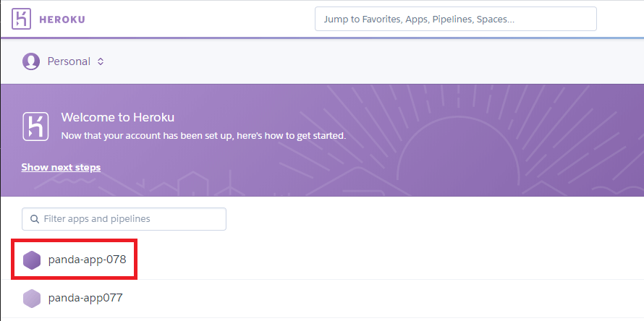Click the house outline in banner artwork
Screen dimensions: 644x321
(193, 184)
